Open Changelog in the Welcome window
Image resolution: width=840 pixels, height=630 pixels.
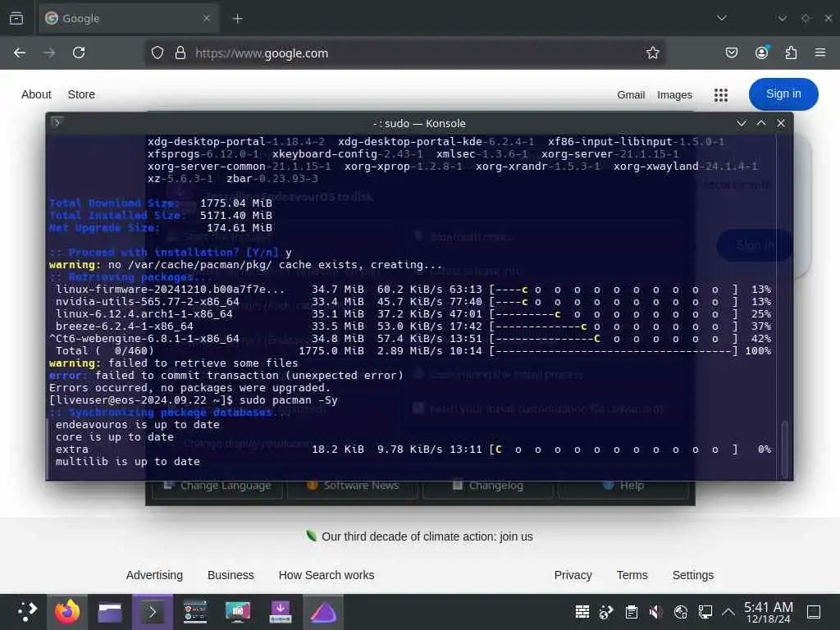[488, 486]
